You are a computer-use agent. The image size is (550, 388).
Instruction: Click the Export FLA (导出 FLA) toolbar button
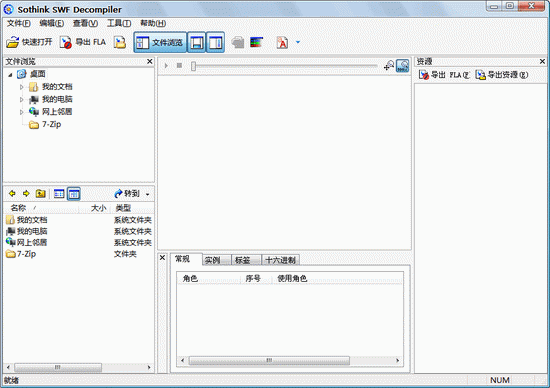pos(82,42)
